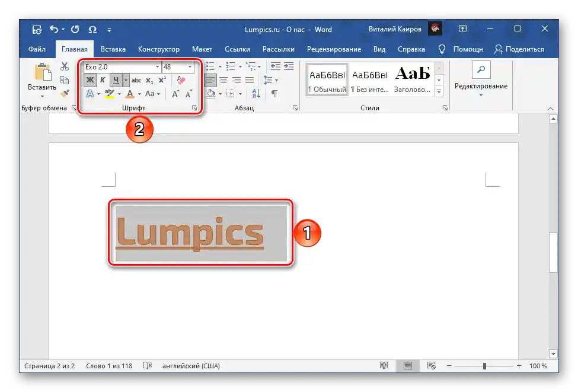Toggle italic К formatting
Viewport: 578px width, 392px height.
[x=103, y=80]
